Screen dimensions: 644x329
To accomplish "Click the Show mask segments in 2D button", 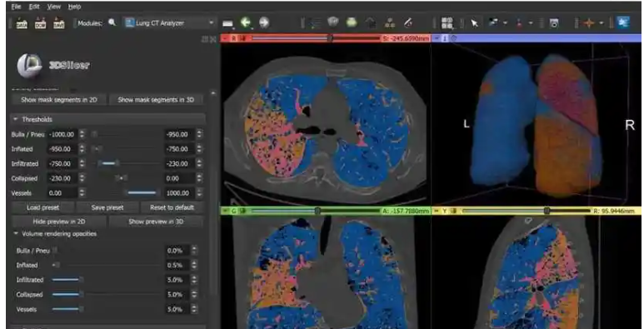I will (x=58, y=99).
